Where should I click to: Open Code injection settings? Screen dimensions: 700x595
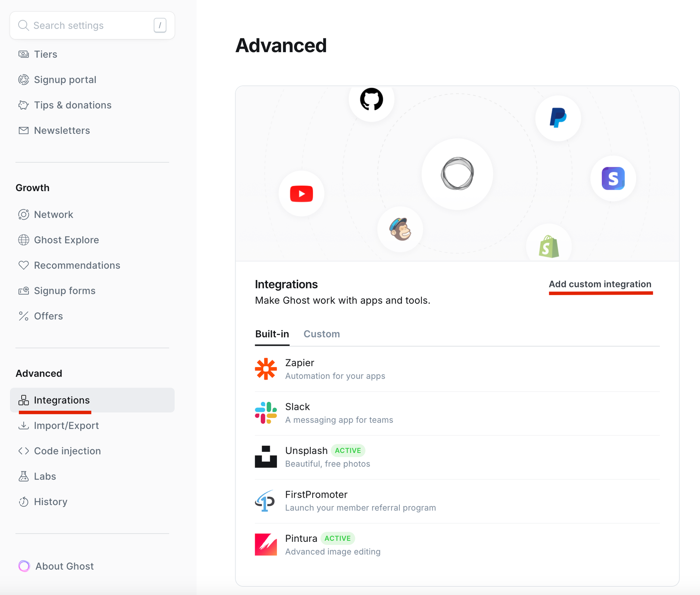coord(67,451)
